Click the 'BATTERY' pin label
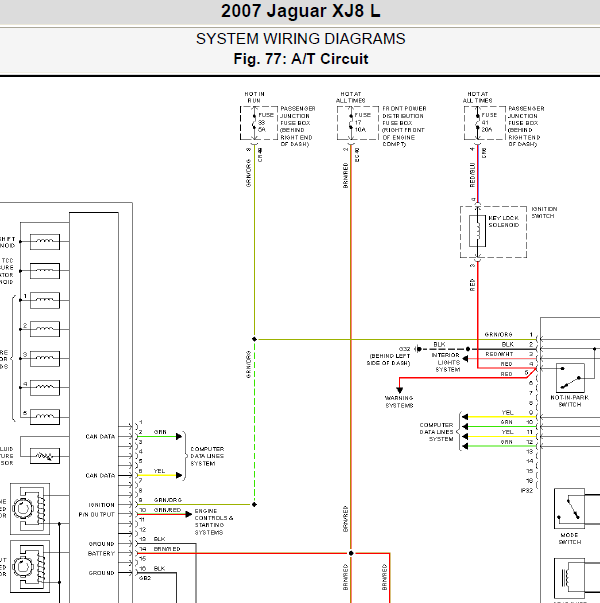The height and width of the screenshot is (603, 600). click(101, 553)
